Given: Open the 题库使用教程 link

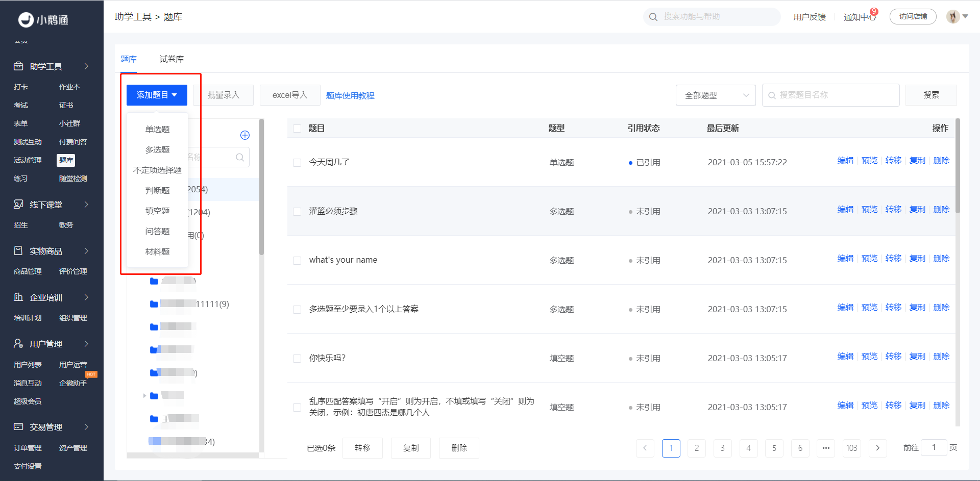Looking at the screenshot, I should pos(350,96).
